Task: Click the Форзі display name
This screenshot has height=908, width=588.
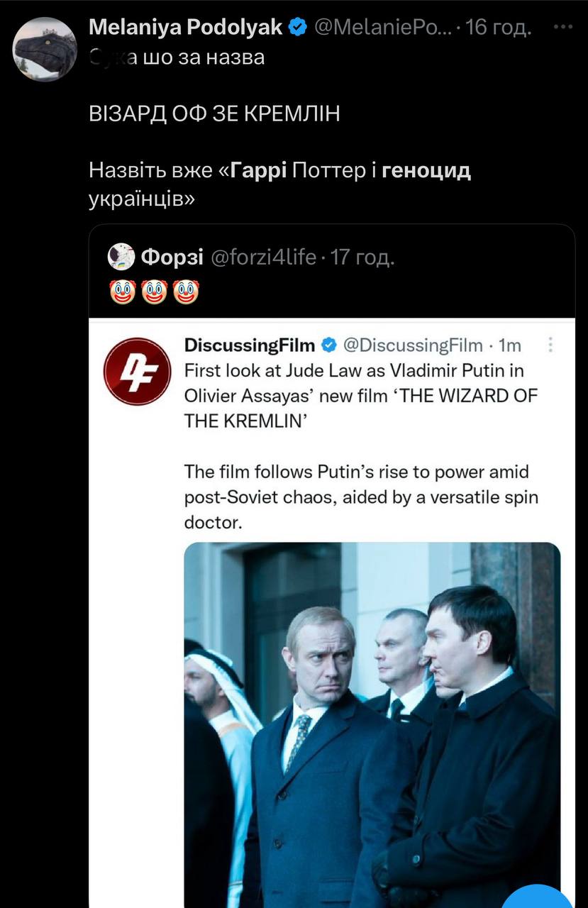Action: pyautogui.click(x=172, y=257)
